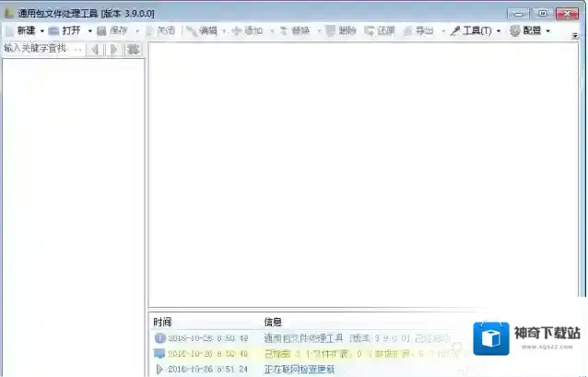This screenshot has height=377, width=588.
Task: Click the 信息 column header
Action: pyautogui.click(x=273, y=322)
